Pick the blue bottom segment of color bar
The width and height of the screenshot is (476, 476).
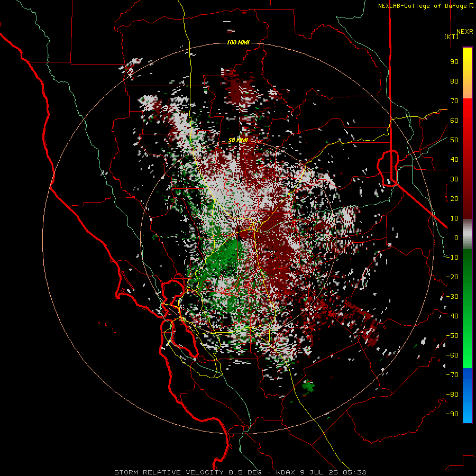tap(467, 396)
